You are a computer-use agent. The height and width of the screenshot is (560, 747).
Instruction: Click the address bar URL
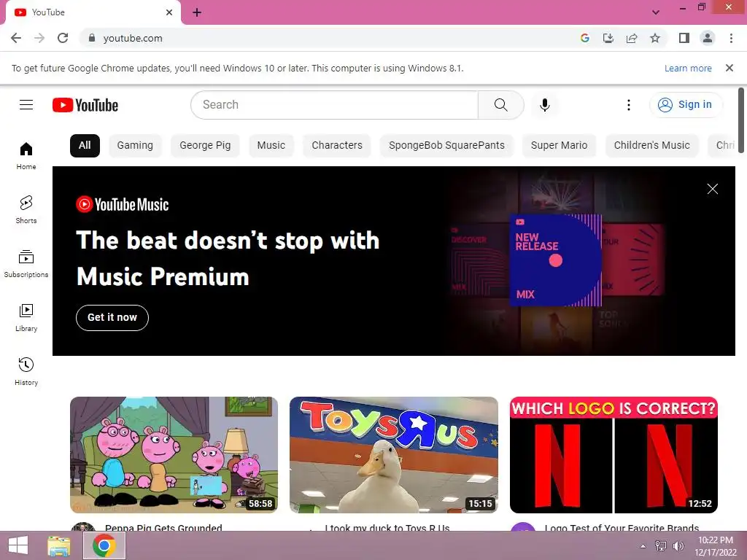[x=133, y=38]
